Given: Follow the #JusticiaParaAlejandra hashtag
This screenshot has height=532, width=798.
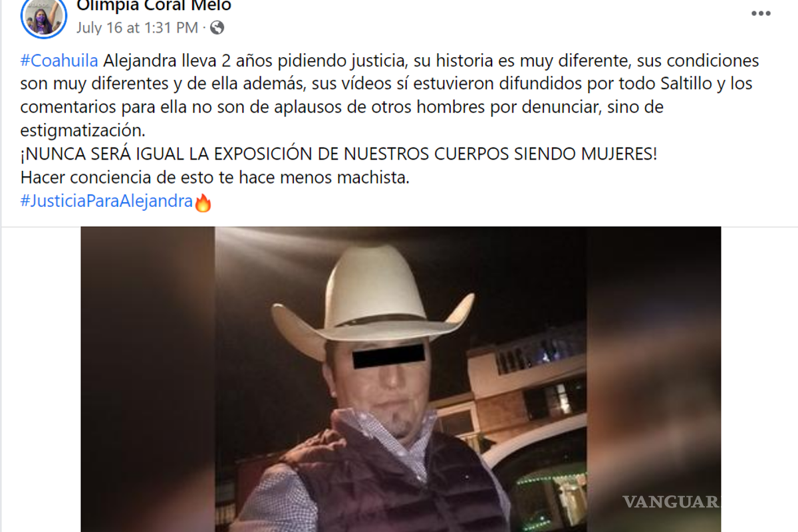Looking at the screenshot, I should pyautogui.click(x=106, y=201).
